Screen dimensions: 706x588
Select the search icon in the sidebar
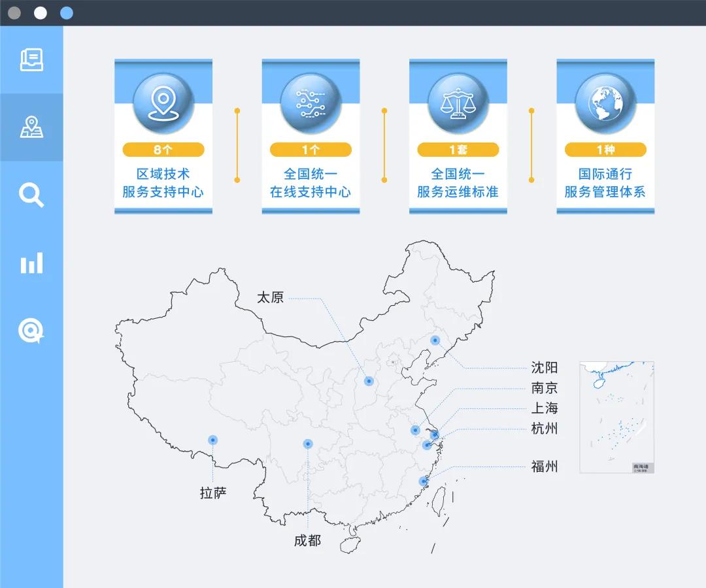(31, 195)
